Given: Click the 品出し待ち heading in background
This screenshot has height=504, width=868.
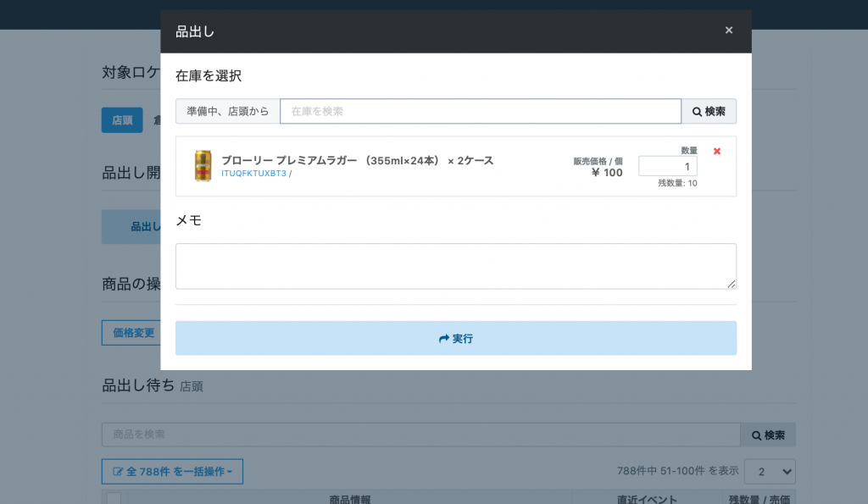Looking at the screenshot, I should (x=138, y=385).
